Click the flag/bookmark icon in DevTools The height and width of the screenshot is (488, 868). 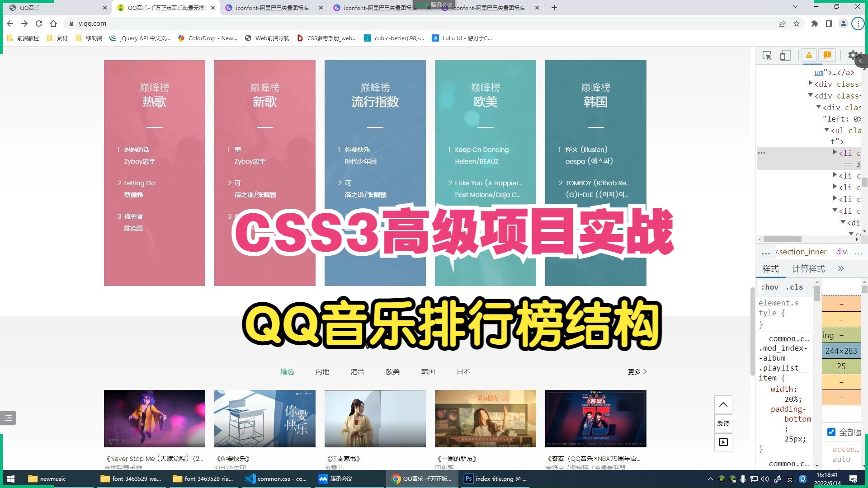pyautogui.click(x=827, y=56)
